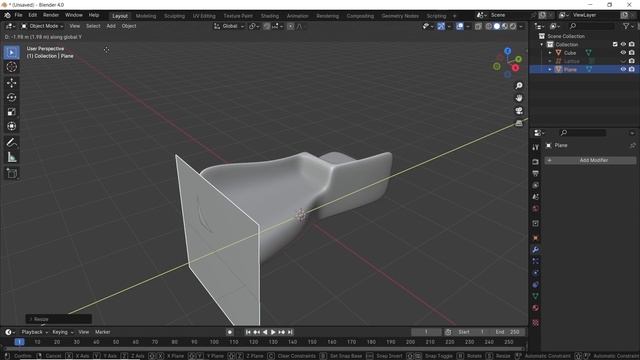Screen dimensions: 640x360
Task: Switch to rendered viewport shading
Action: pyautogui.click(x=513, y=26)
